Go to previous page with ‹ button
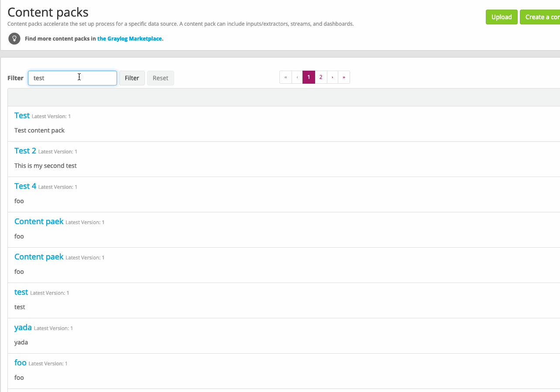 click(297, 77)
